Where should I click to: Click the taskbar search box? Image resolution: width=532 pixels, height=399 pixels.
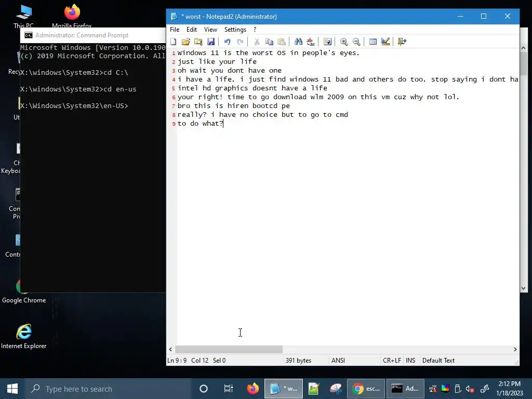point(109,389)
